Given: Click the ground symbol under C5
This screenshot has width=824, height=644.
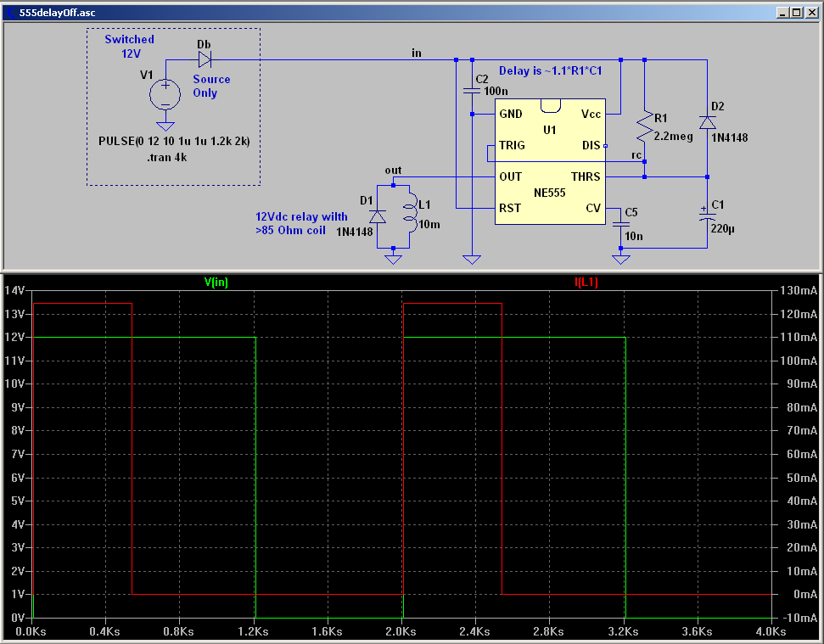Looking at the screenshot, I should pos(620,259).
